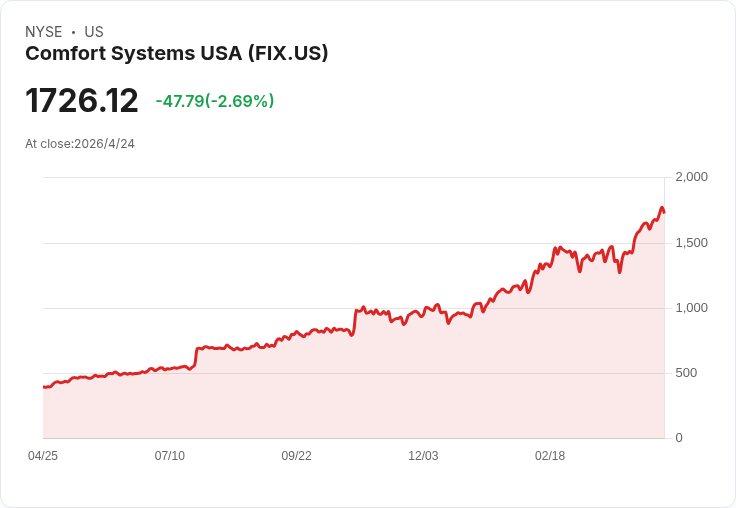Viewport: 736px width, 508px height.
Task: Click the 02/18 date axis label
Action: coord(550,455)
